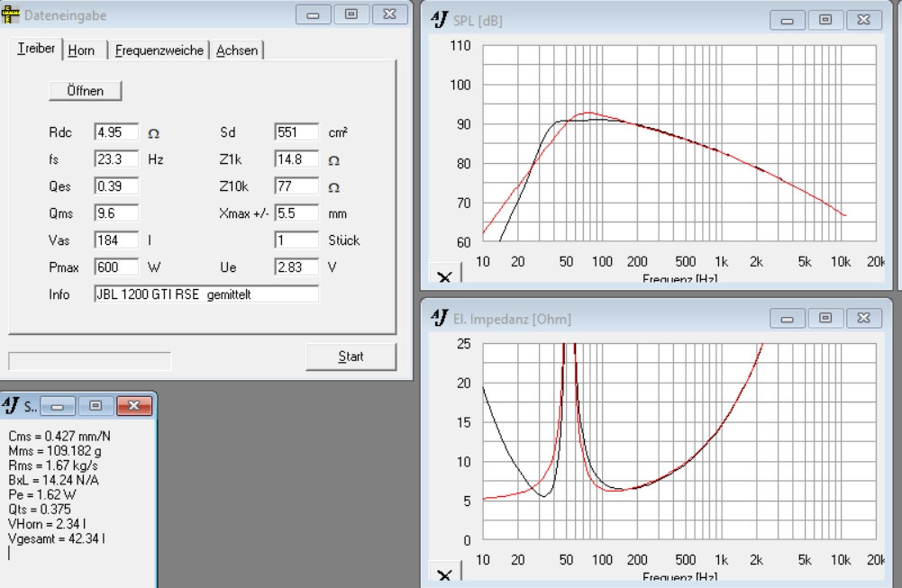Click the SPL [dB] window title icon
The width and height of the screenshot is (902, 588).
click(439, 20)
